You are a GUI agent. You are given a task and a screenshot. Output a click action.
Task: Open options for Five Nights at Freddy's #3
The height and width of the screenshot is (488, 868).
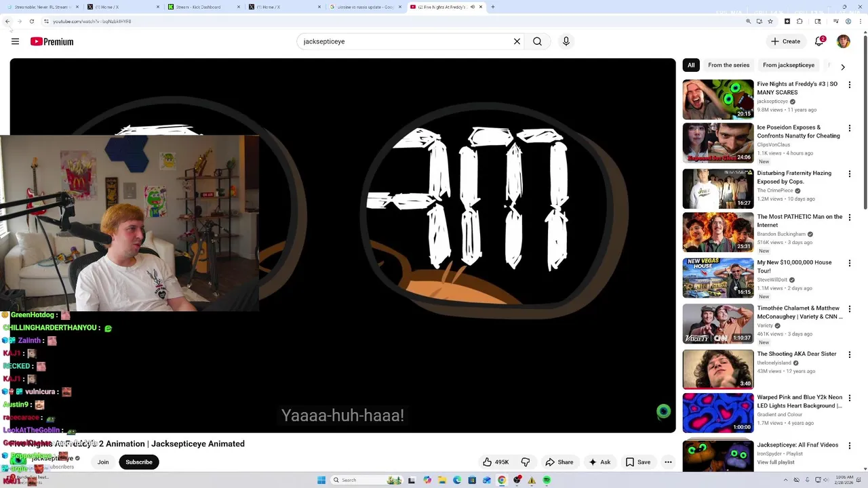(849, 85)
